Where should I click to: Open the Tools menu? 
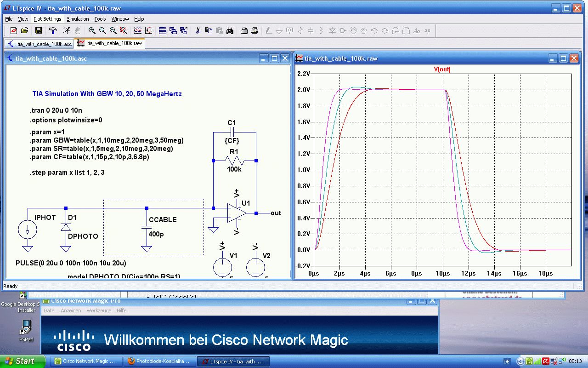(100, 19)
